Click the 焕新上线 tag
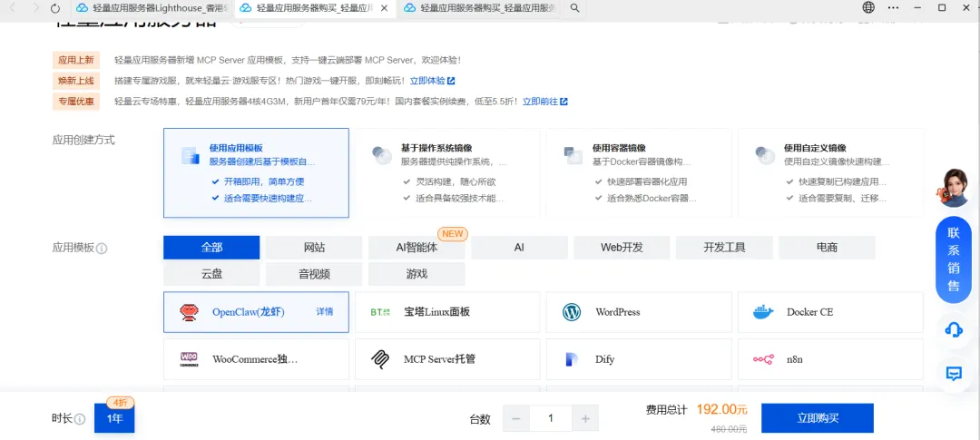This screenshot has height=440, width=980. (75, 81)
